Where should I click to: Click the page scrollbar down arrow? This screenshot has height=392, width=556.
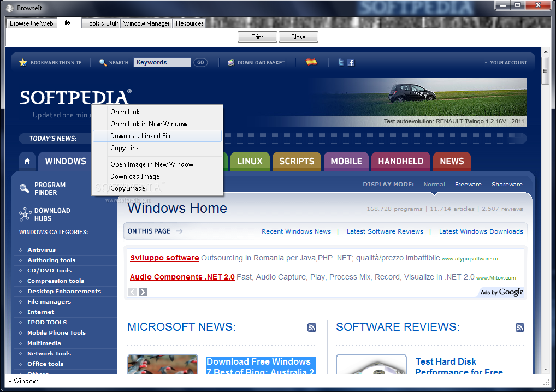click(546, 370)
